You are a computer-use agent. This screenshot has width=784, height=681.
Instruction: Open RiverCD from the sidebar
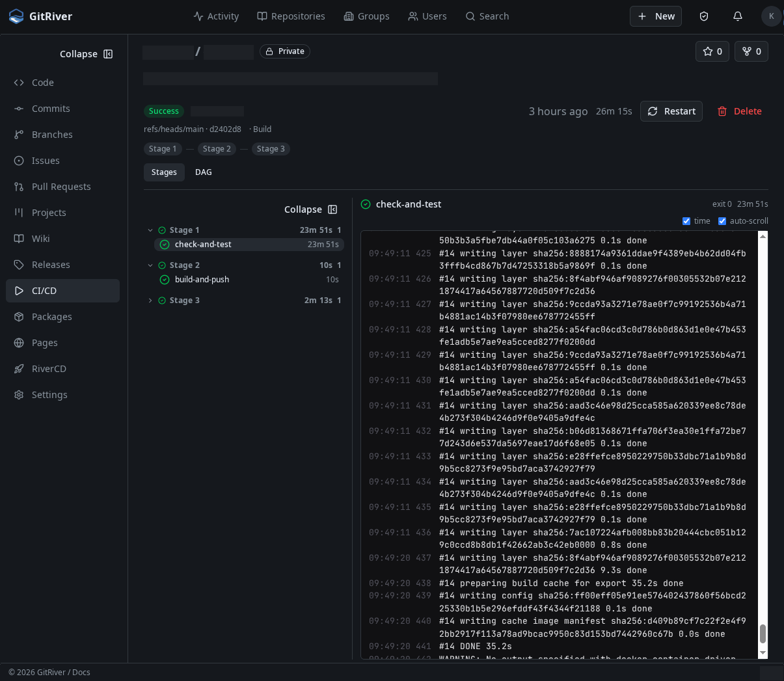coord(49,369)
